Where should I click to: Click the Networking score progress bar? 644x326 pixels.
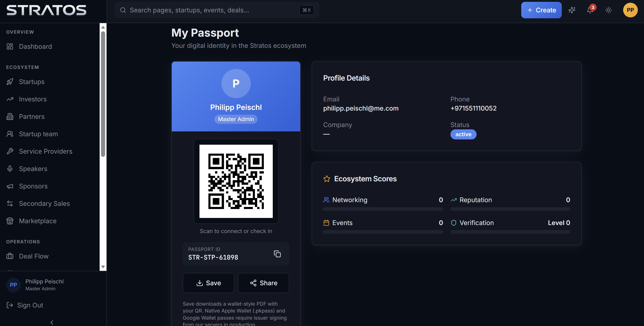pos(383,209)
